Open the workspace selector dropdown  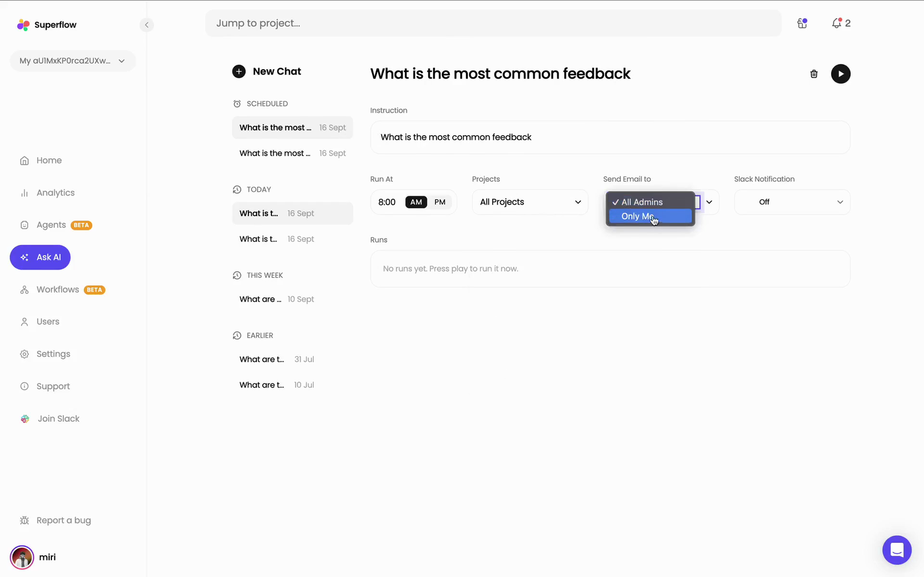click(73, 61)
